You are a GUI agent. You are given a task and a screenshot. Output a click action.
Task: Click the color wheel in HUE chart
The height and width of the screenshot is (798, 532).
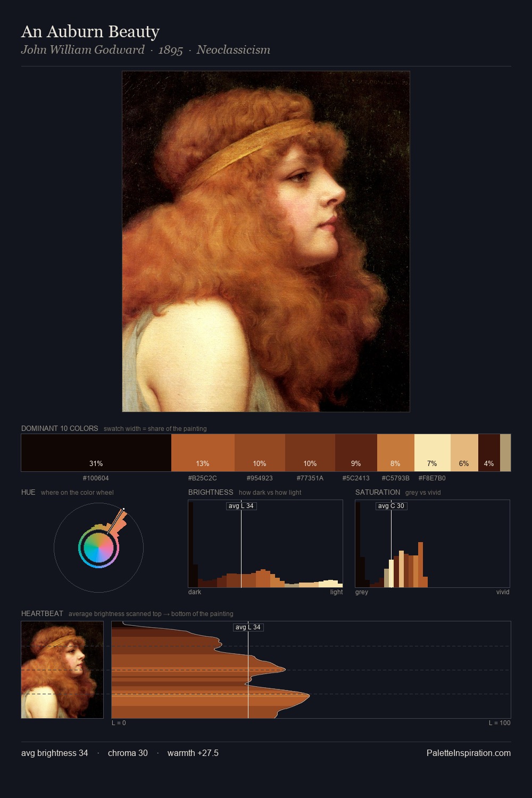tap(98, 547)
